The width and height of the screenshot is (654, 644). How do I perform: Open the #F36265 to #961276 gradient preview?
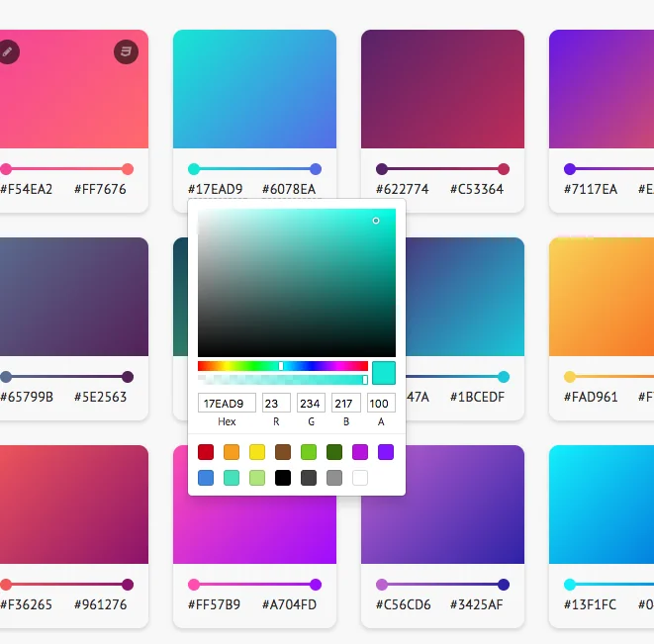coord(74,505)
